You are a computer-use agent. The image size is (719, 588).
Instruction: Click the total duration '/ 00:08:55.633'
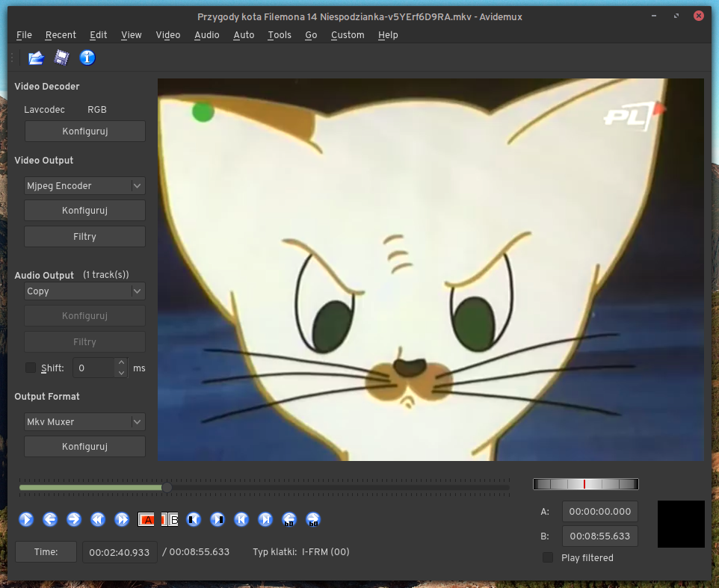[x=196, y=552]
